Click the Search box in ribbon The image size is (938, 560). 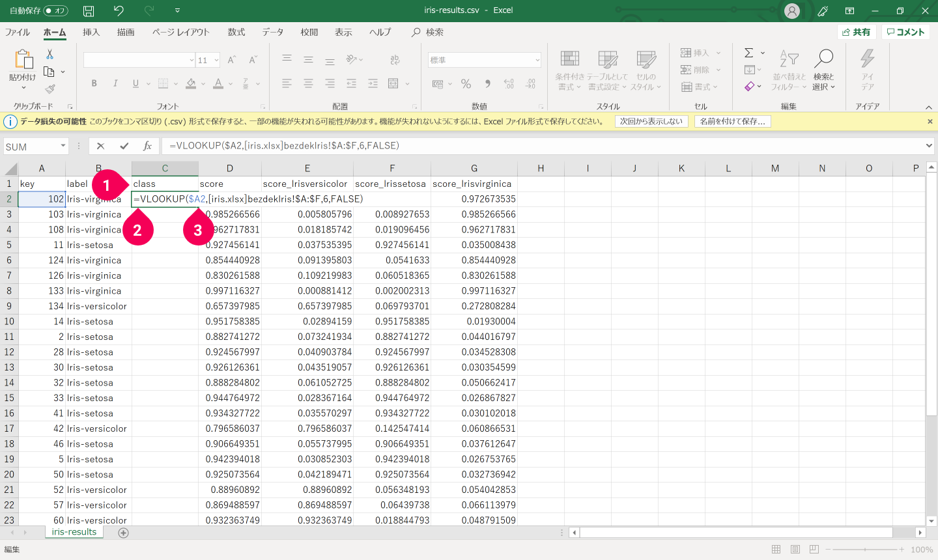pos(428,32)
